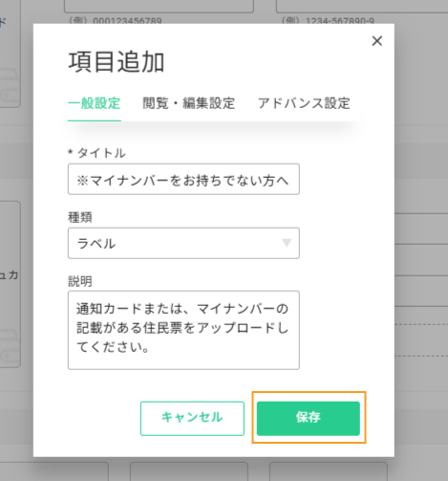Click the * タイトル field label

point(96,153)
